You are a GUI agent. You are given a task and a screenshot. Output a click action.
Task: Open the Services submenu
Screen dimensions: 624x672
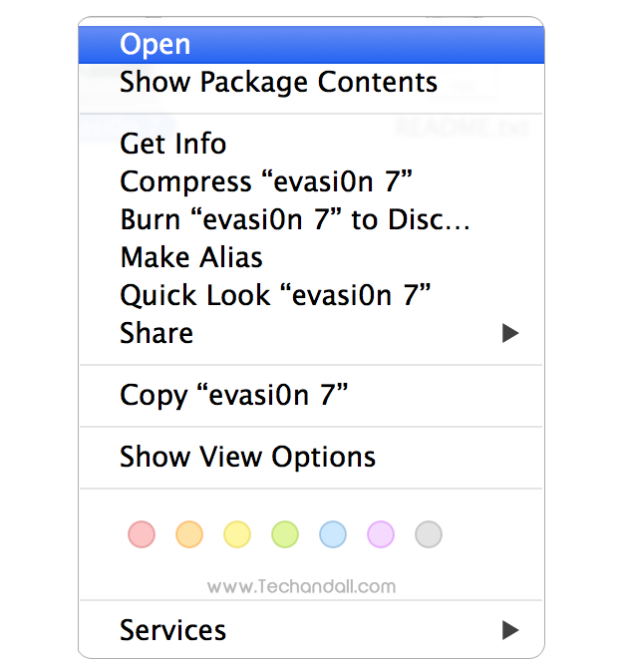(172, 630)
